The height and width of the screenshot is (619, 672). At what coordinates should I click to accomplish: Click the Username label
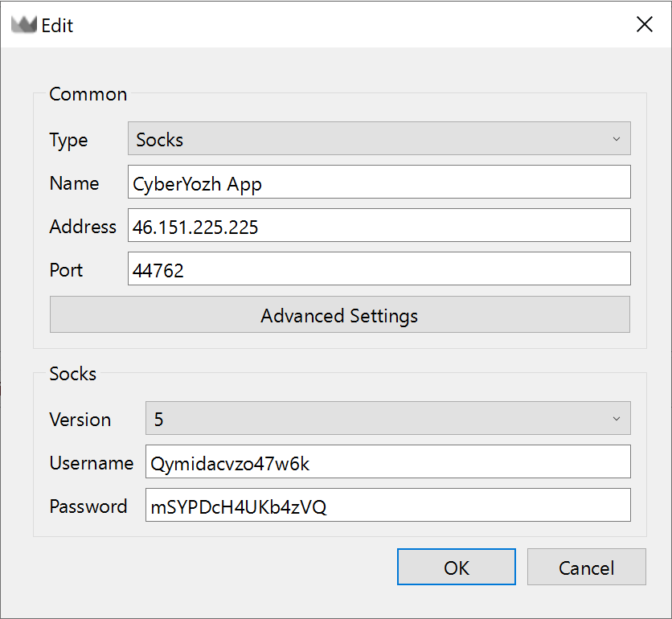(x=92, y=463)
